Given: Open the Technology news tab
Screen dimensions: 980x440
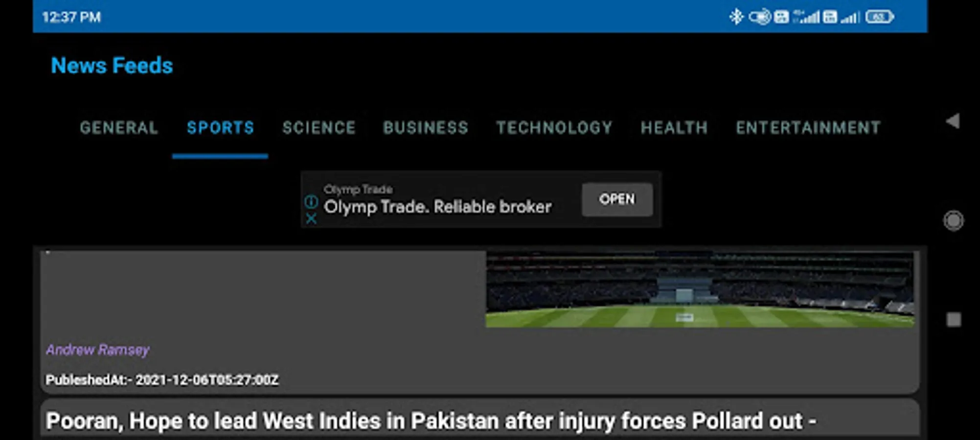Looking at the screenshot, I should coord(554,128).
